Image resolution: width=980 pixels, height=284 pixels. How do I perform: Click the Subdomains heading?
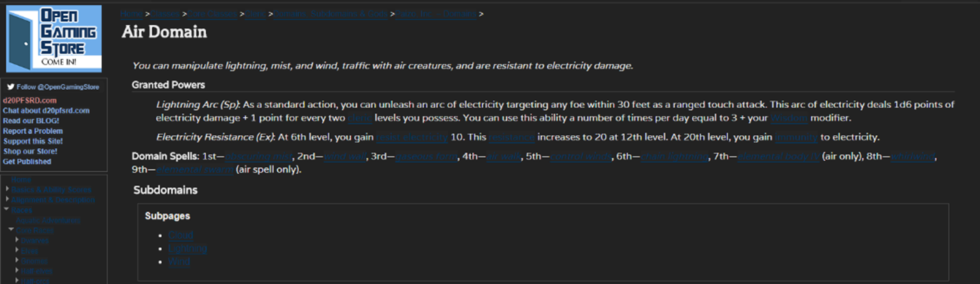pos(165,189)
